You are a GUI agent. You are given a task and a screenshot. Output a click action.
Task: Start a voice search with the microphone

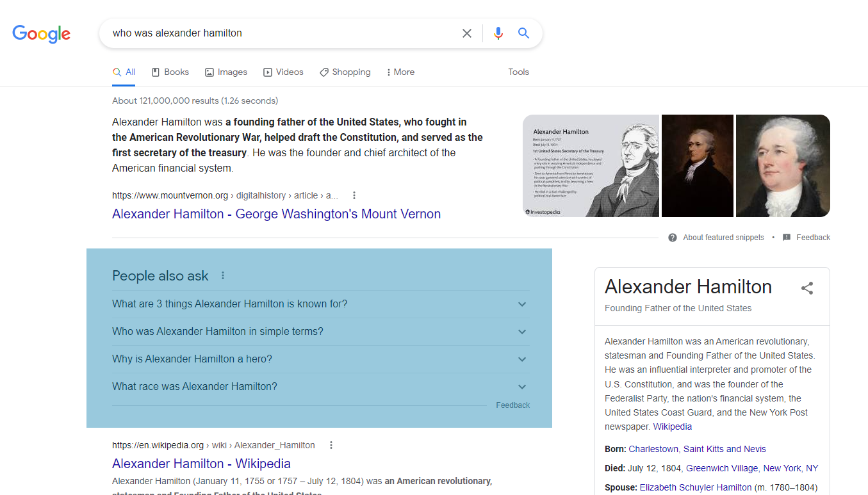tap(498, 33)
